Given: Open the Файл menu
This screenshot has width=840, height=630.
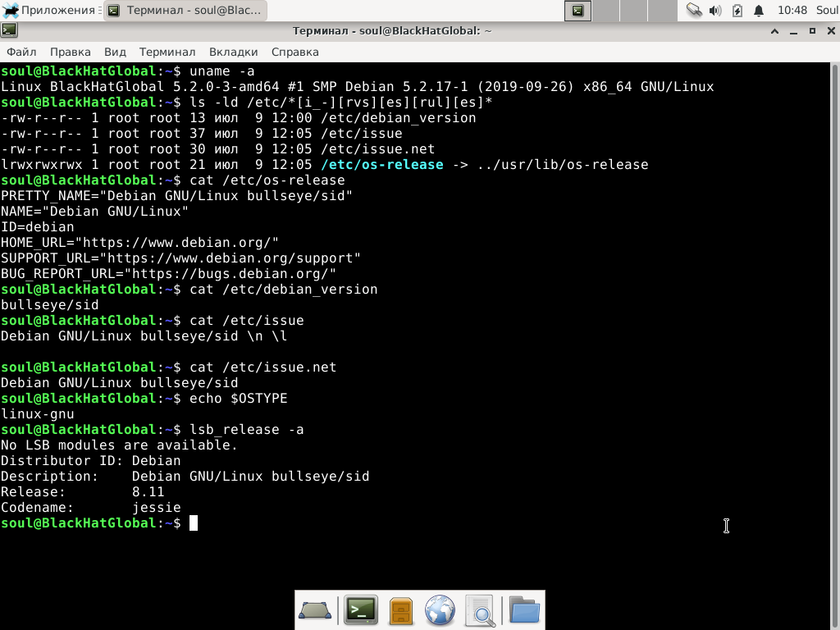Looking at the screenshot, I should pos(21,52).
